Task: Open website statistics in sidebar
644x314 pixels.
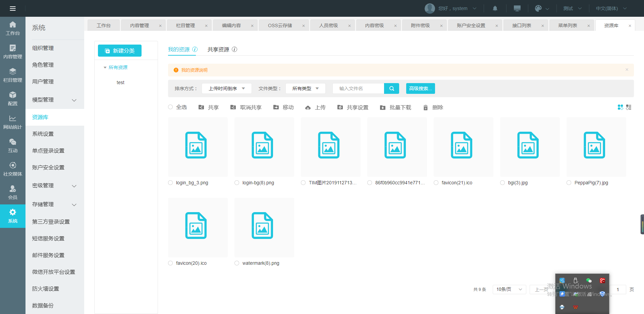Action: coord(13,122)
